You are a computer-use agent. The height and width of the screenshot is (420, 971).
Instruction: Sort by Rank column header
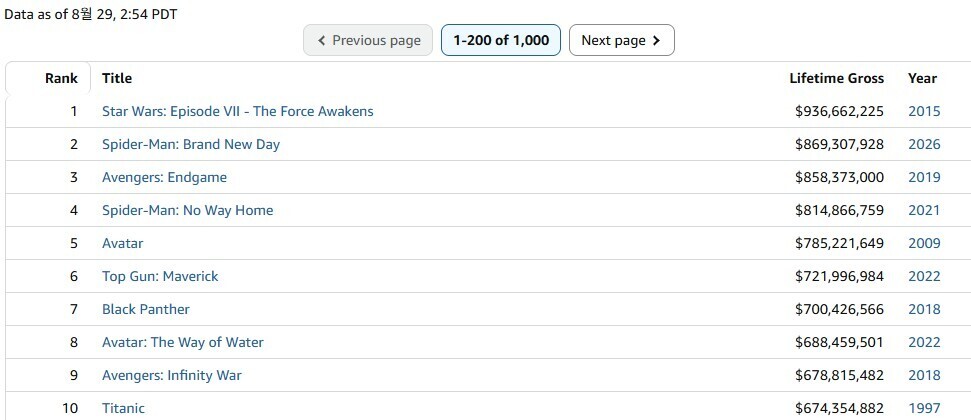pyautogui.click(x=61, y=78)
